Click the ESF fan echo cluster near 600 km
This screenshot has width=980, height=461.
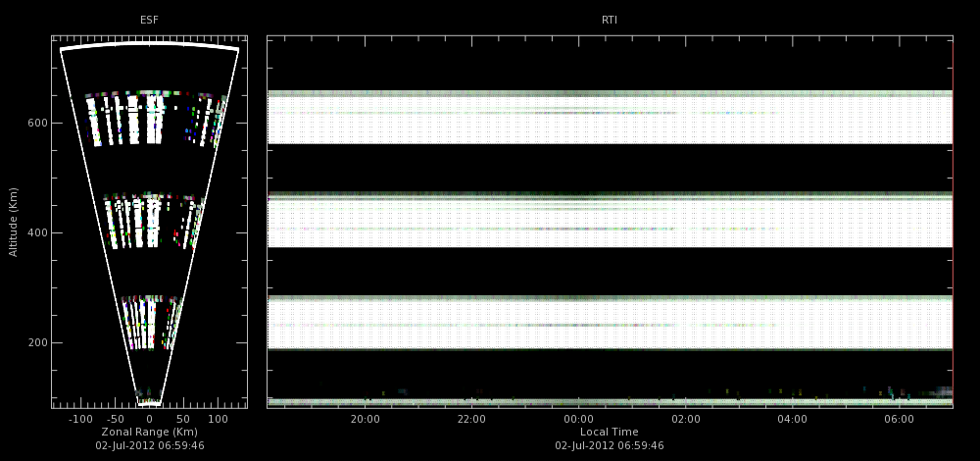point(156,119)
